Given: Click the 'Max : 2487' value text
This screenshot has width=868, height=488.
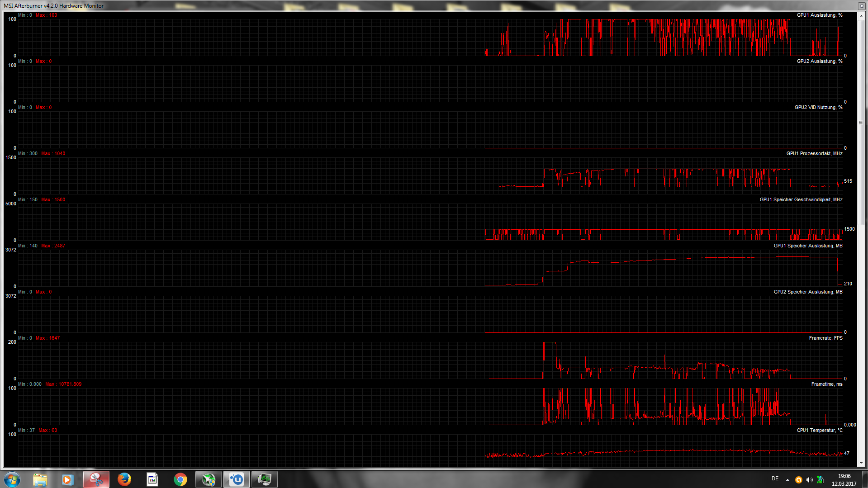Looking at the screenshot, I should (x=53, y=246).
